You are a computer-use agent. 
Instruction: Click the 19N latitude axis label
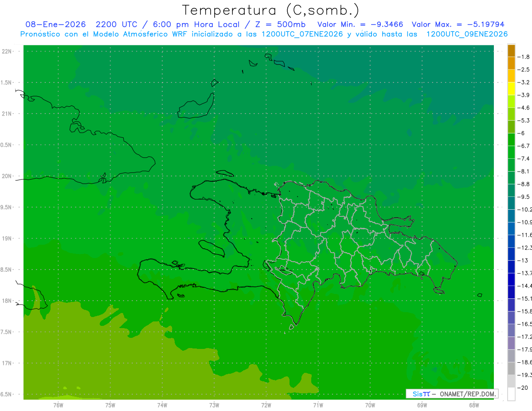pos(7,239)
